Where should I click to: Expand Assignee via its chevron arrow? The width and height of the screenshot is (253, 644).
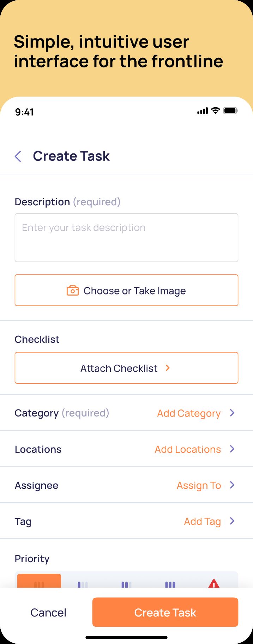tap(232, 485)
